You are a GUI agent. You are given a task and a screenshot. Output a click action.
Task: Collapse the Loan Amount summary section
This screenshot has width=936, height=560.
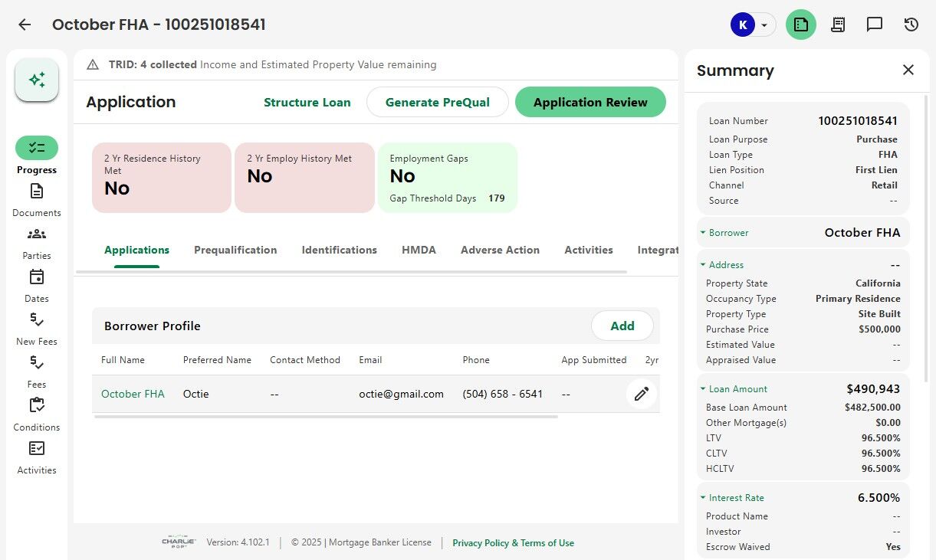coord(703,389)
